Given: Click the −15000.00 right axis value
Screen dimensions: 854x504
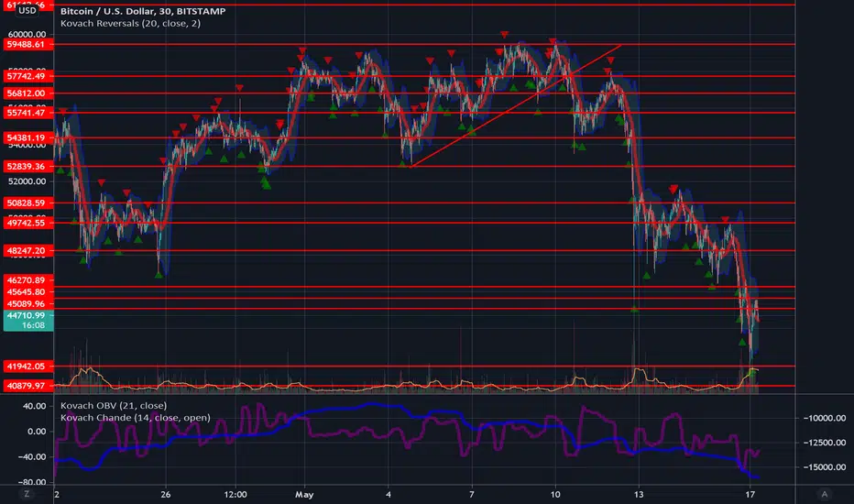Looking at the screenshot, I should coord(824,467).
